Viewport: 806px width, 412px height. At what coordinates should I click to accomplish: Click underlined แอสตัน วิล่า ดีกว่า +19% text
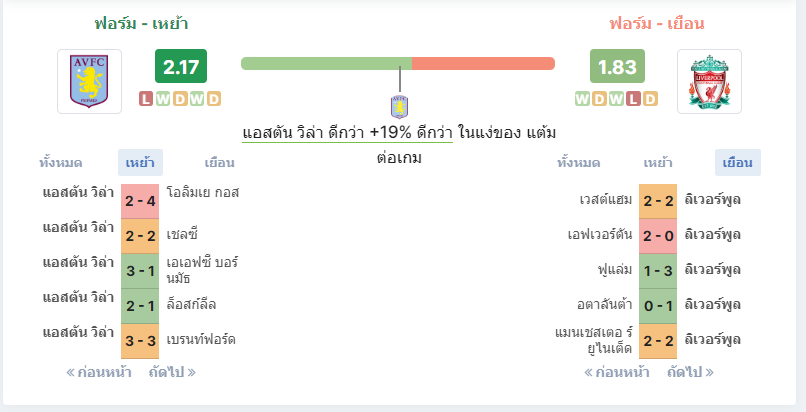point(347,133)
